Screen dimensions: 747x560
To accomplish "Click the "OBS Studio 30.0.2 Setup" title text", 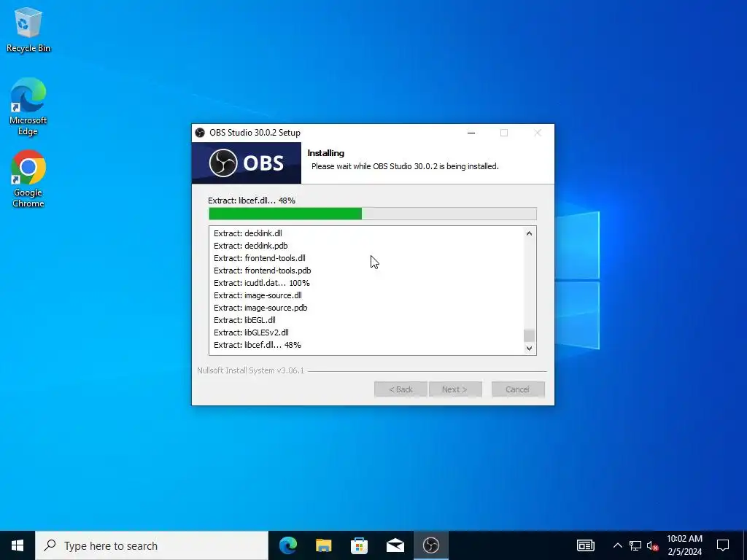I will pyautogui.click(x=255, y=133).
